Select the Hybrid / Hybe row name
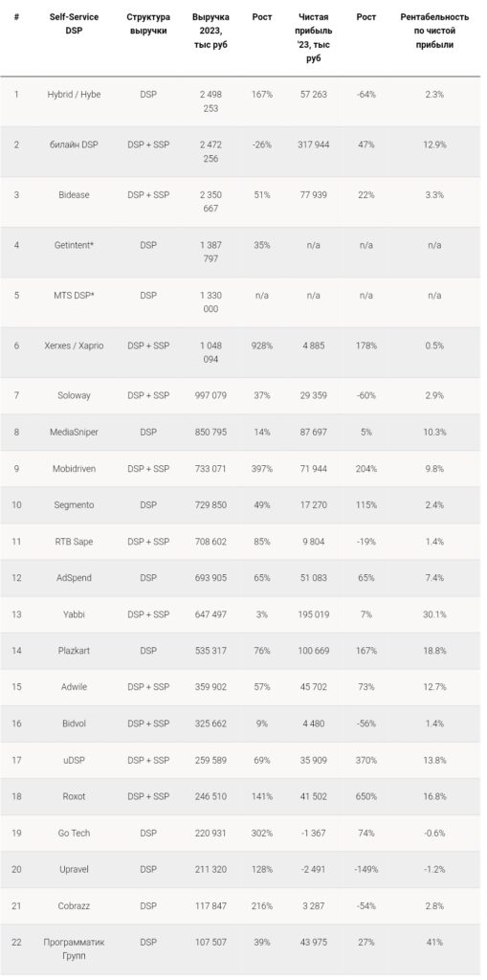Screen dimensions: 487x980 tap(74, 95)
